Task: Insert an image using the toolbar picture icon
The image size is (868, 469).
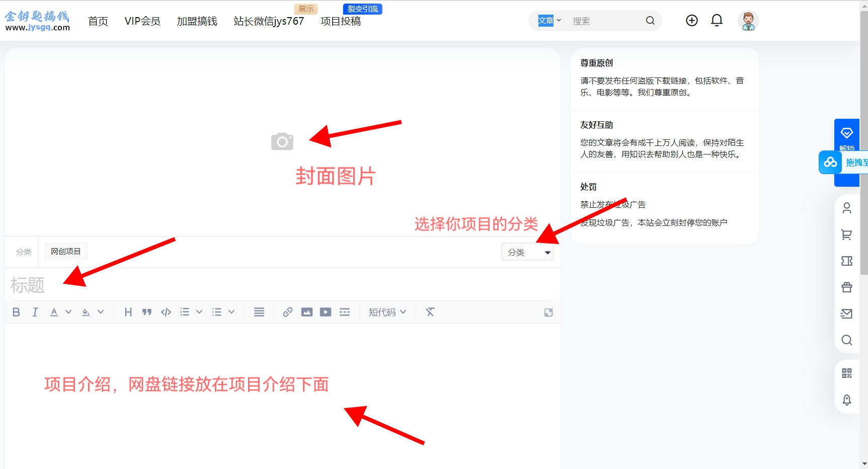Action: (x=306, y=312)
